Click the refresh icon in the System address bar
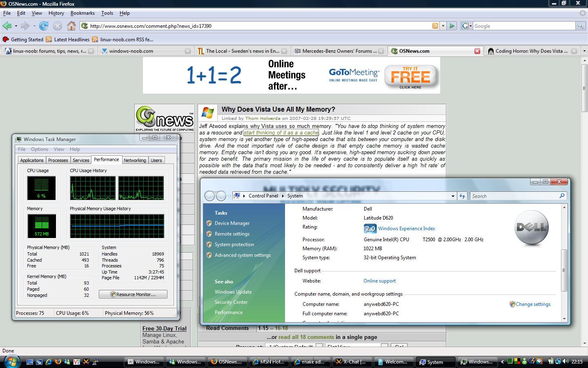The width and height of the screenshot is (588, 368). point(462,196)
